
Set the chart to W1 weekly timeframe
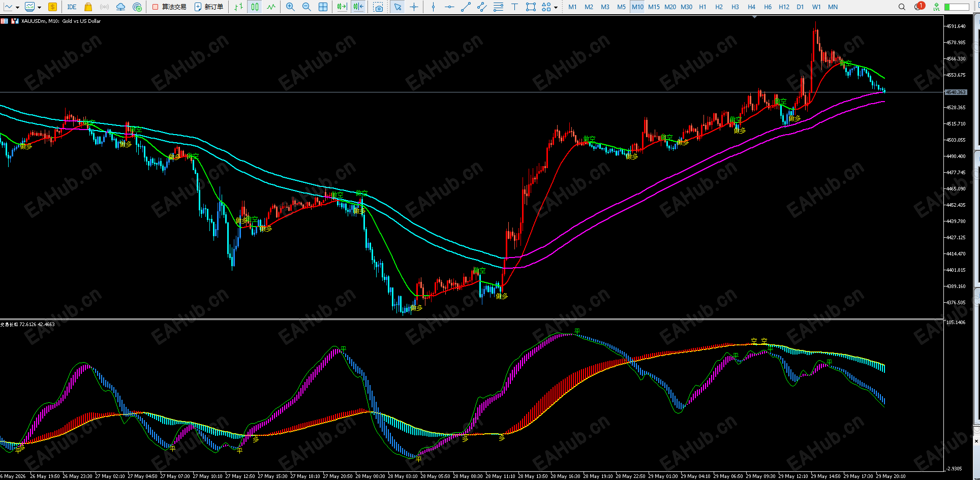point(816,7)
